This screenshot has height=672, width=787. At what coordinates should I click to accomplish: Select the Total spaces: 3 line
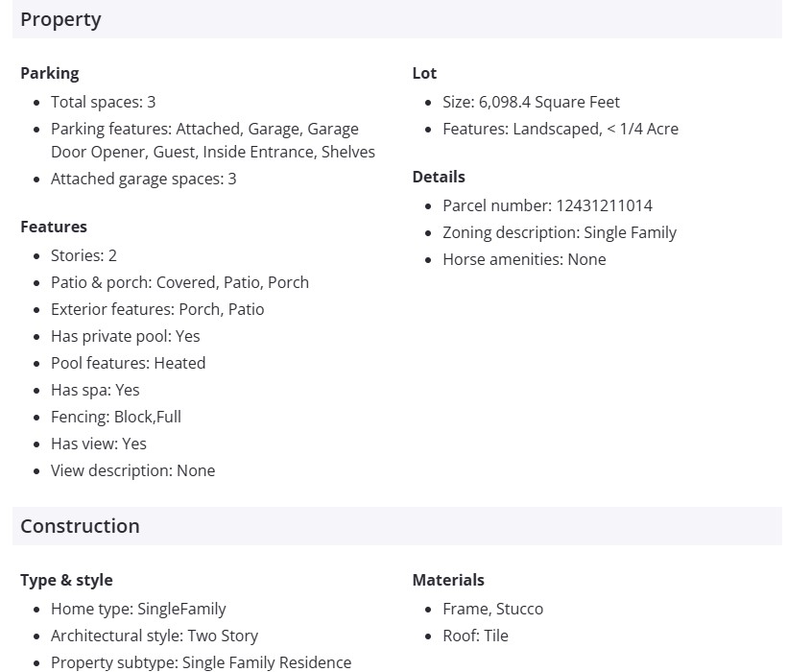tap(103, 102)
